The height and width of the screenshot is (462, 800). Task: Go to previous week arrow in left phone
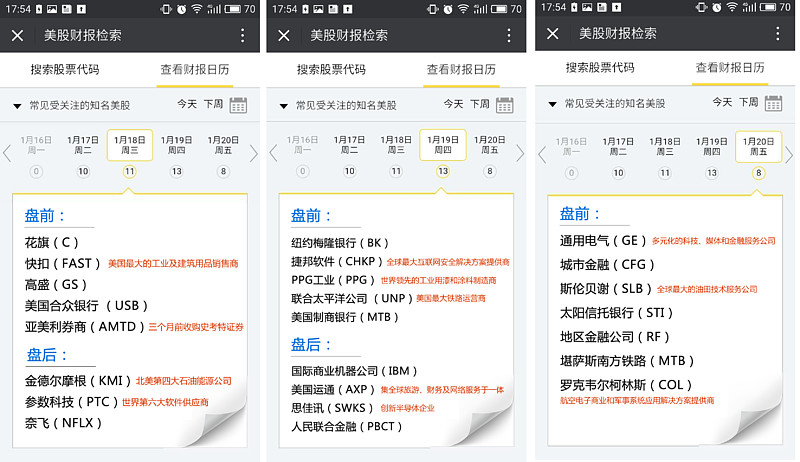coord(7,153)
